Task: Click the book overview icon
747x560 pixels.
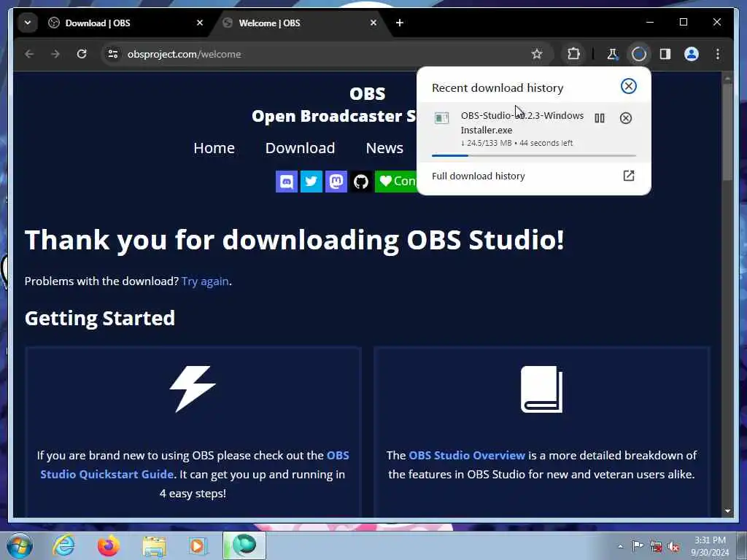Action: point(542,389)
